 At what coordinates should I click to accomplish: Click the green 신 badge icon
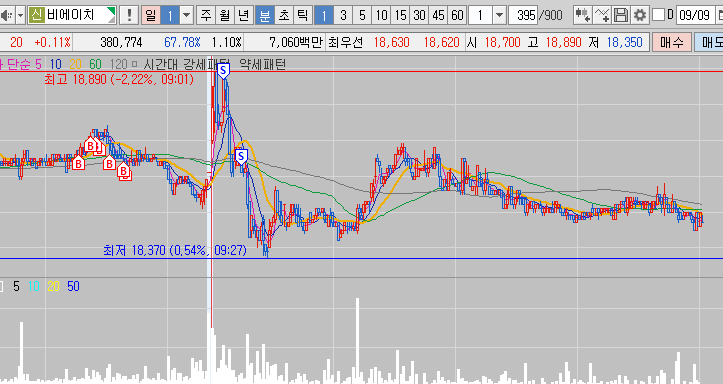(36, 15)
